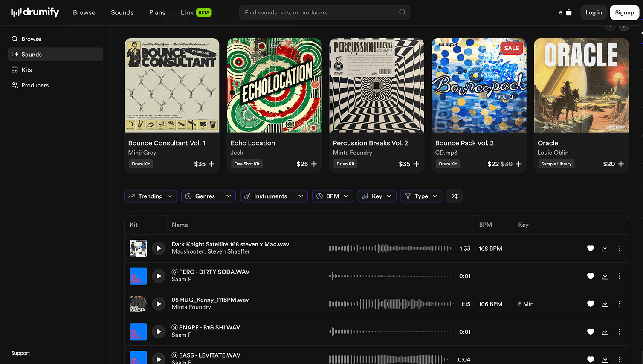Add Oracle sample library to cart

tap(621, 164)
